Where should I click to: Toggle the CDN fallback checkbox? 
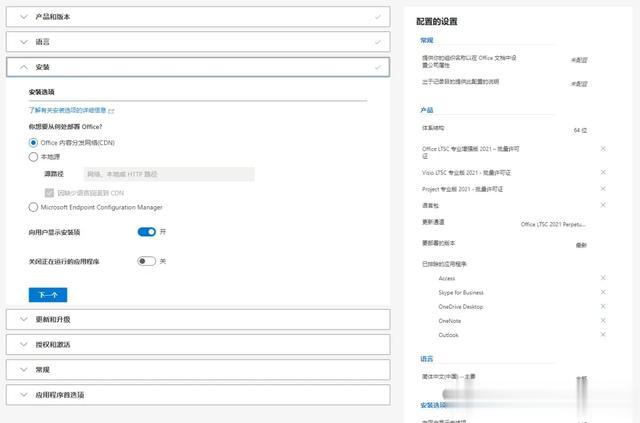click(x=49, y=193)
